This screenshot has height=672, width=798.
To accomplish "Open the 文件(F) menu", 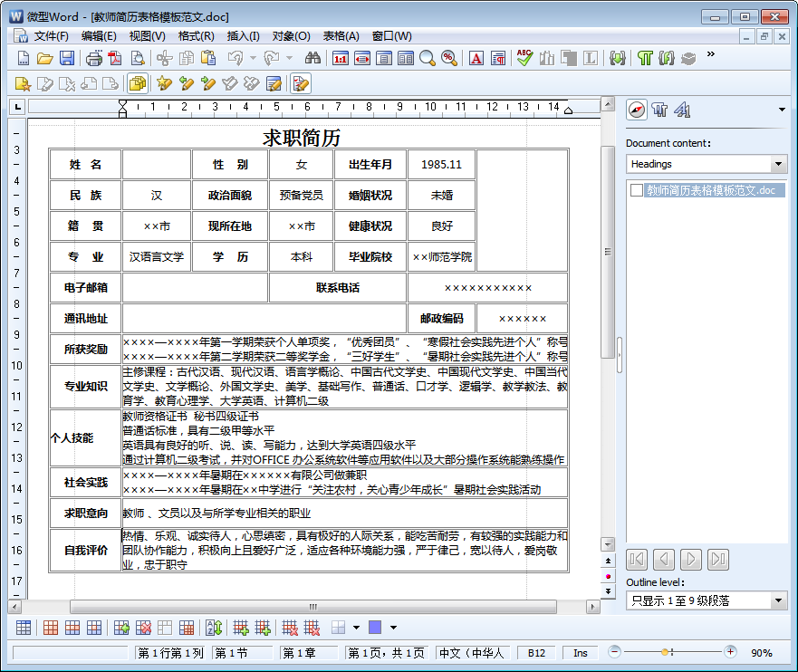I will pos(52,36).
